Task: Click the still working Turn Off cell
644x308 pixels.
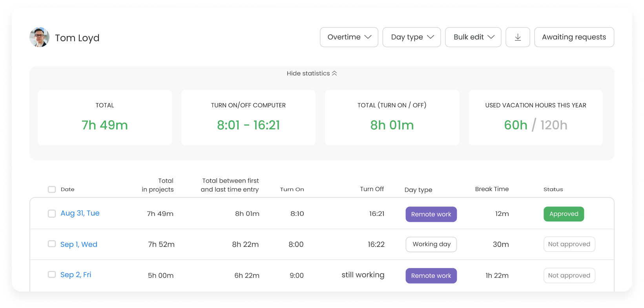Action: click(x=363, y=275)
